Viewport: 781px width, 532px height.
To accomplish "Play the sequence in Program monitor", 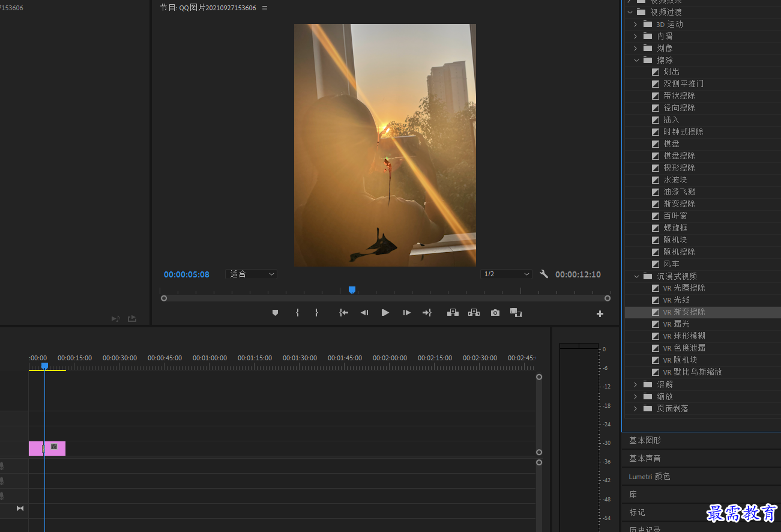I will point(385,313).
